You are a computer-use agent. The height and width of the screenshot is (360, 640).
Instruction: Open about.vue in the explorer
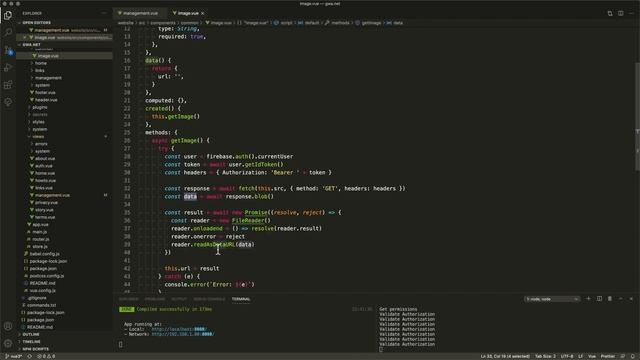[x=45, y=159]
